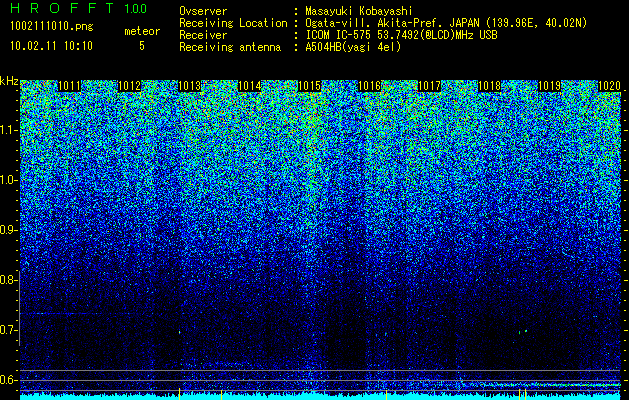Select the observer name Masayuki Kobayashi
The width and height of the screenshot is (629, 400).
359,11
